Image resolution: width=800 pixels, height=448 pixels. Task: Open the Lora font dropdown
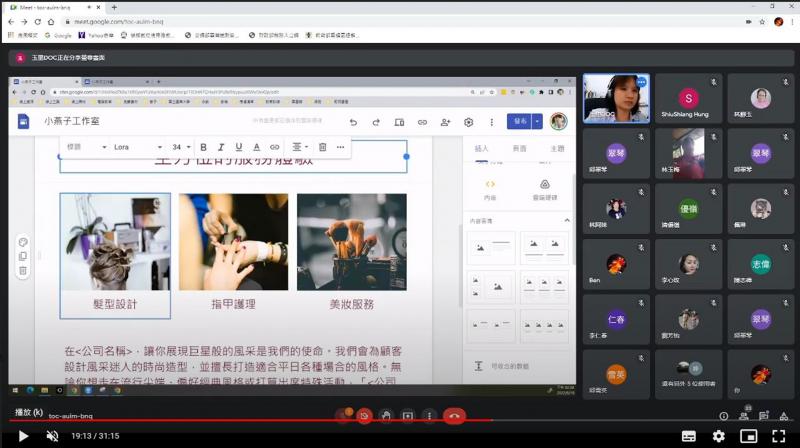tap(138, 147)
